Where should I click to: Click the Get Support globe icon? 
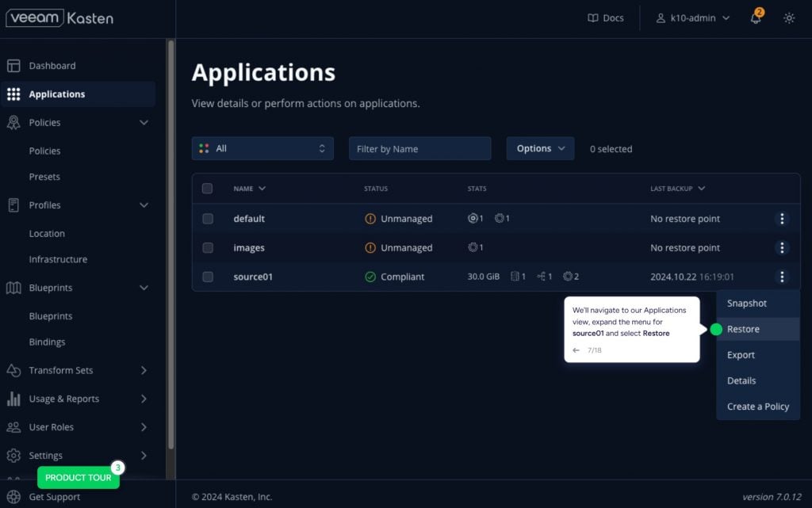pyautogui.click(x=13, y=497)
